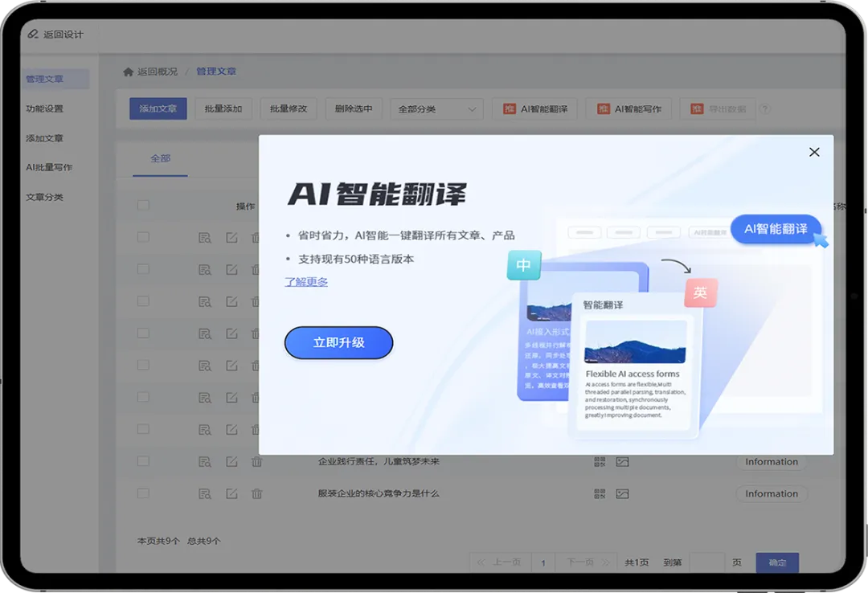Open the image icon on the 服装企业的核心竞争力 row
The width and height of the screenshot is (868, 593).
622,494
